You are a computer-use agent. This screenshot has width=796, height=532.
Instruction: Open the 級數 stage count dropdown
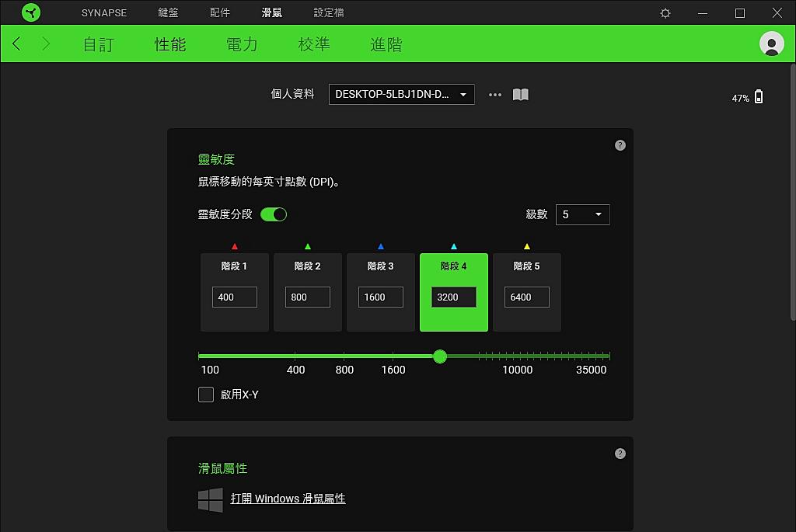582,214
